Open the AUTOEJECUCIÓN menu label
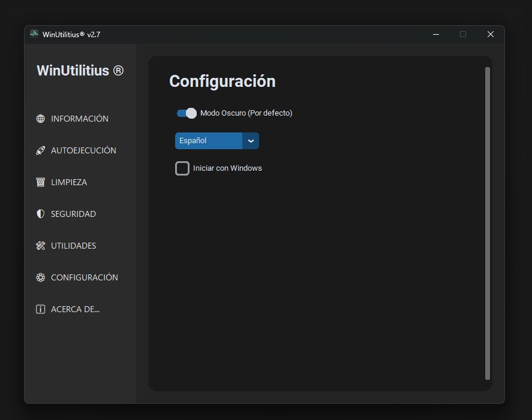Viewport: 532px width, 420px height. [x=83, y=150]
